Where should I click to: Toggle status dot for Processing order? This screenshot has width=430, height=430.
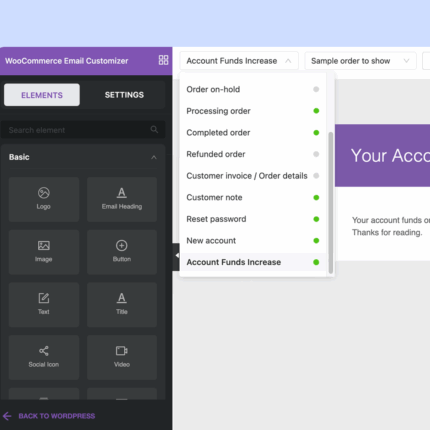[x=316, y=111]
